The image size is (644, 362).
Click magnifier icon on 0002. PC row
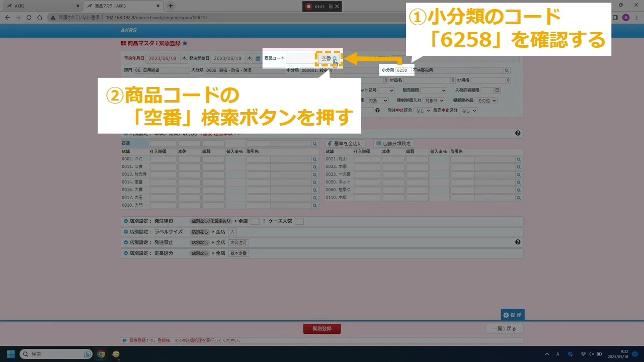click(x=314, y=159)
